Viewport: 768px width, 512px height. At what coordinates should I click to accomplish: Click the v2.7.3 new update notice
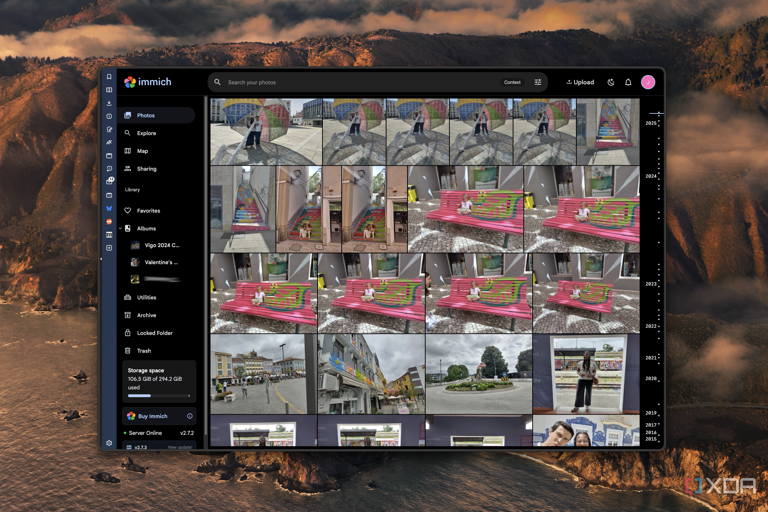[159, 446]
